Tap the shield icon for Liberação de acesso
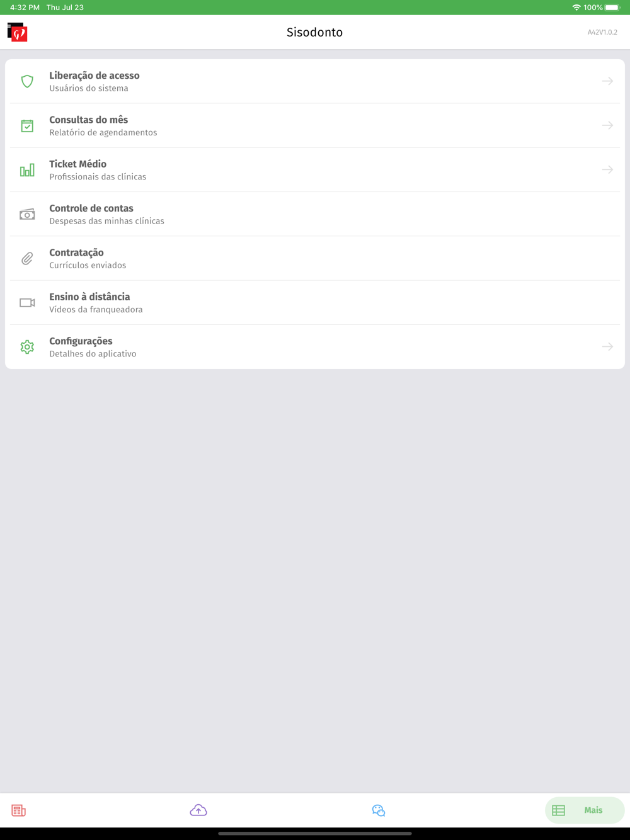 (27, 81)
